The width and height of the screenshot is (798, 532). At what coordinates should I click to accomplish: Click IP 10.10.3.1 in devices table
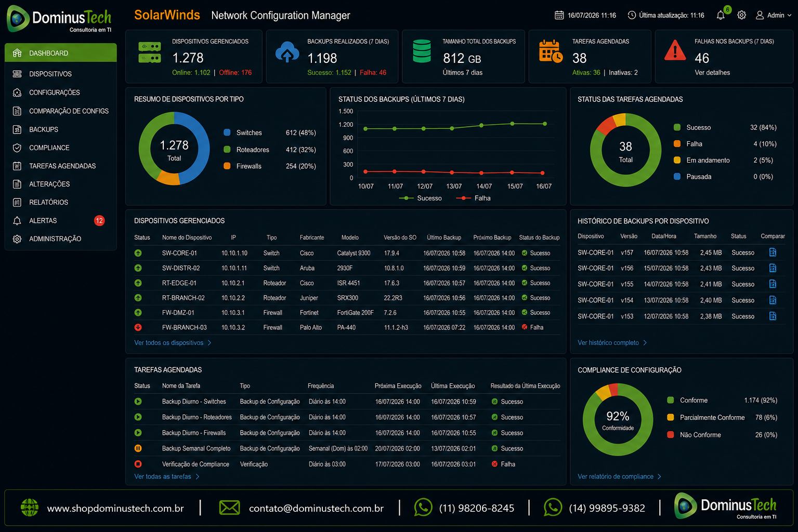pos(233,313)
